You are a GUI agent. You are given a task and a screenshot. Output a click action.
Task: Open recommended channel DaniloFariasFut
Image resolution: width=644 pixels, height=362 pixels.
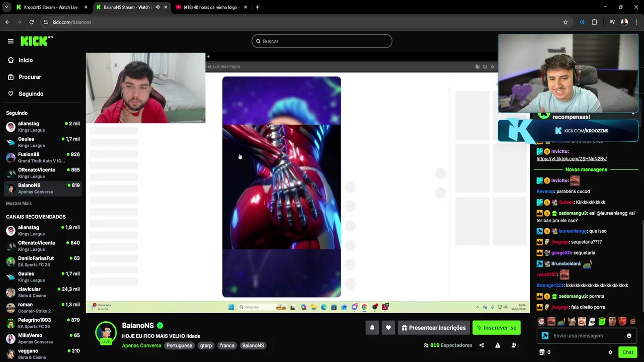(43, 261)
